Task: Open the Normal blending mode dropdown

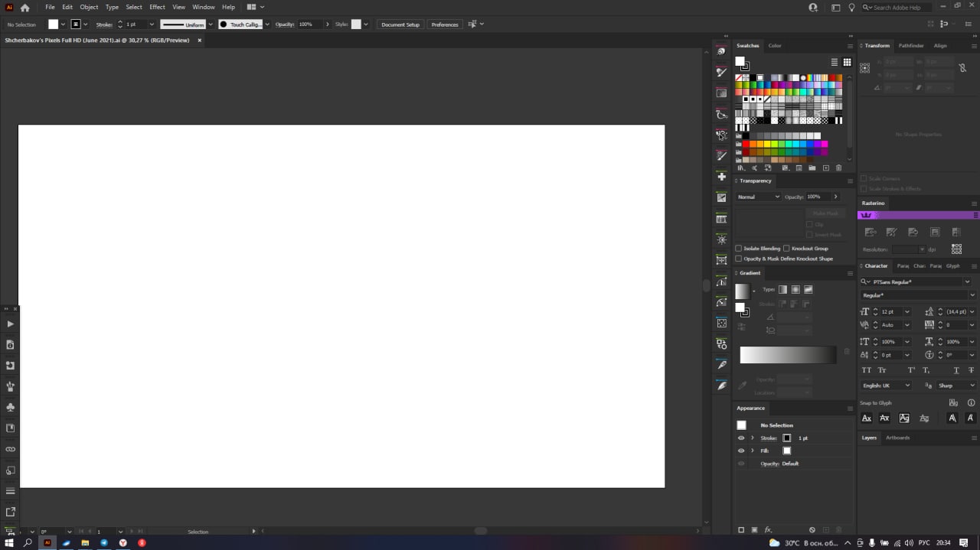Action: tap(758, 197)
